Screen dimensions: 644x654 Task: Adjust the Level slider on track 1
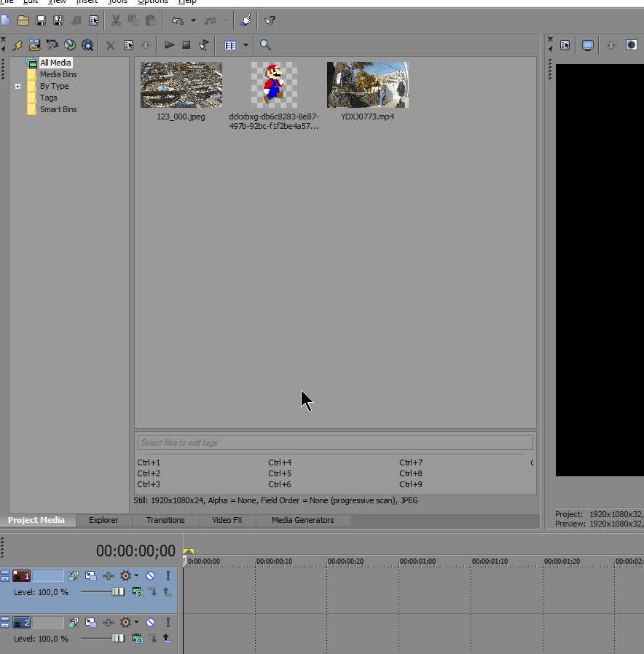coord(119,591)
